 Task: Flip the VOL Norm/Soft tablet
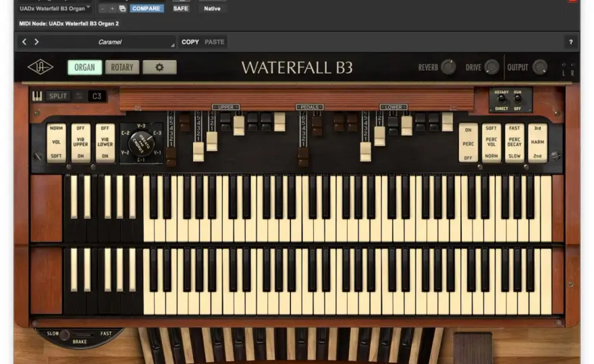click(x=56, y=143)
